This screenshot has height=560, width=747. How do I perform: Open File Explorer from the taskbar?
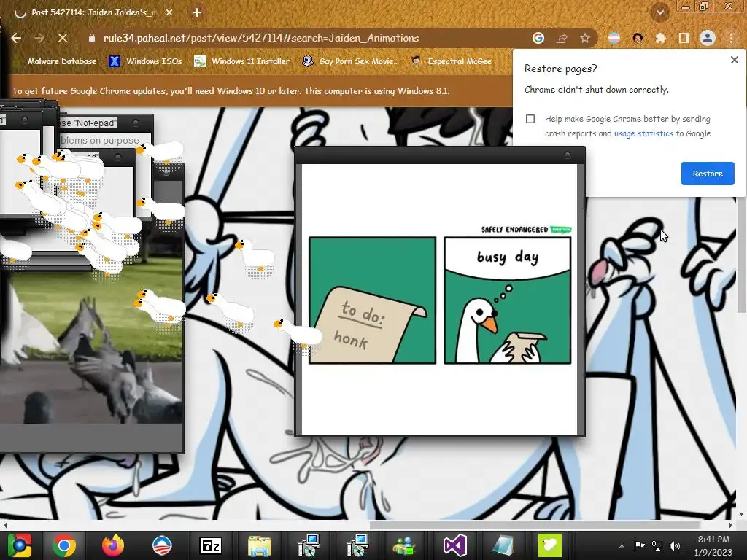pyautogui.click(x=259, y=545)
